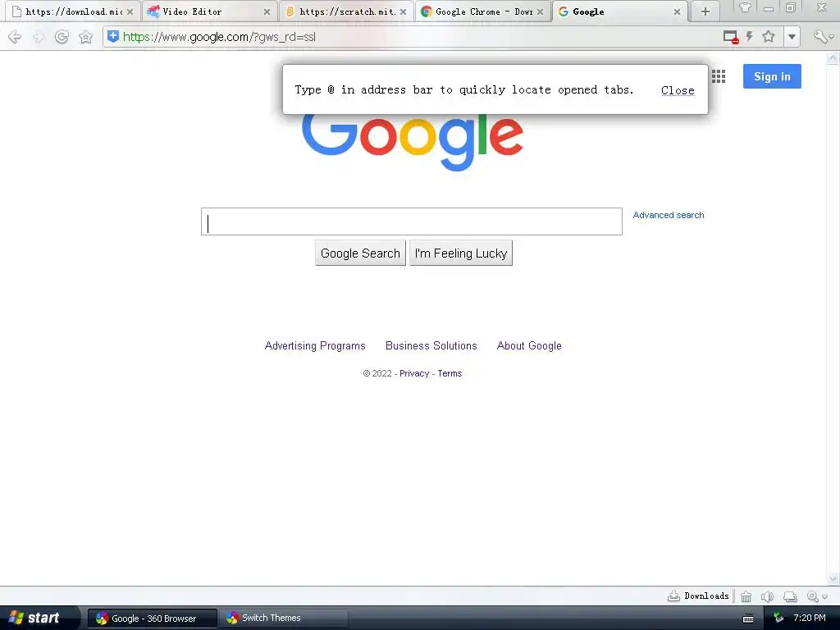
Task: Open the page zoom magnifier dropdown
Action: [817, 596]
